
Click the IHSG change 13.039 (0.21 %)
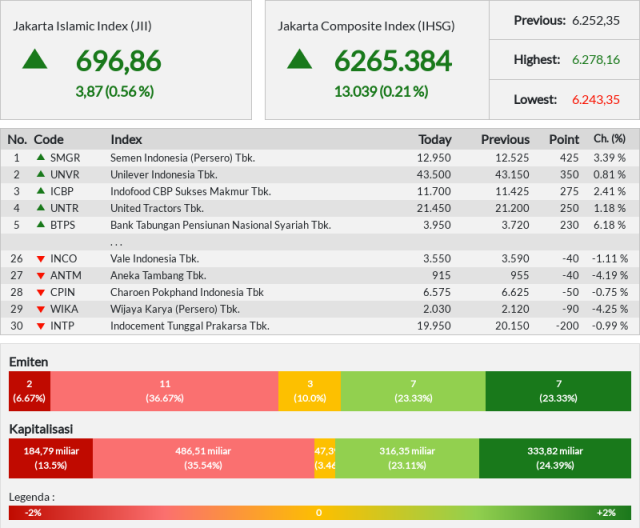(x=381, y=91)
